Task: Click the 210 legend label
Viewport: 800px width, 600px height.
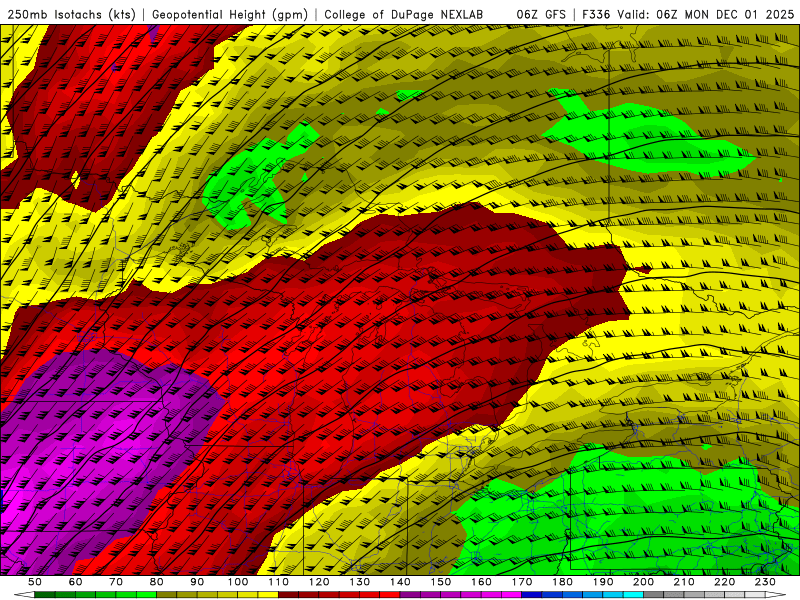Action: pos(684,582)
